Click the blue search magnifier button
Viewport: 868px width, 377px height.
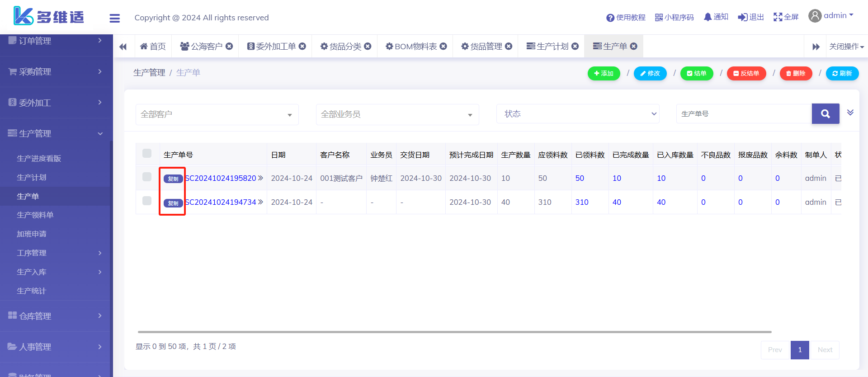(825, 114)
